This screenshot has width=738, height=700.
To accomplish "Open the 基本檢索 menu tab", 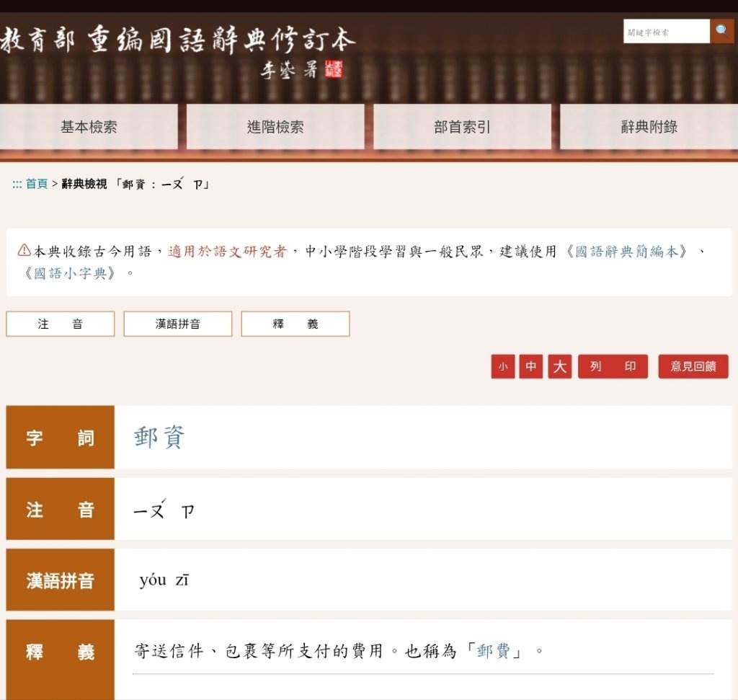I will point(89,127).
